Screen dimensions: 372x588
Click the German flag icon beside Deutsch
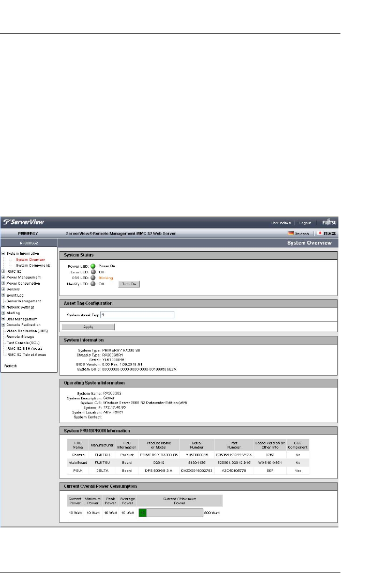click(x=291, y=233)
